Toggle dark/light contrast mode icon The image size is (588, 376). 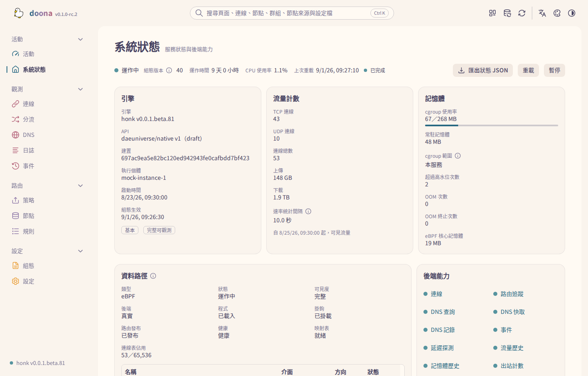(x=572, y=13)
